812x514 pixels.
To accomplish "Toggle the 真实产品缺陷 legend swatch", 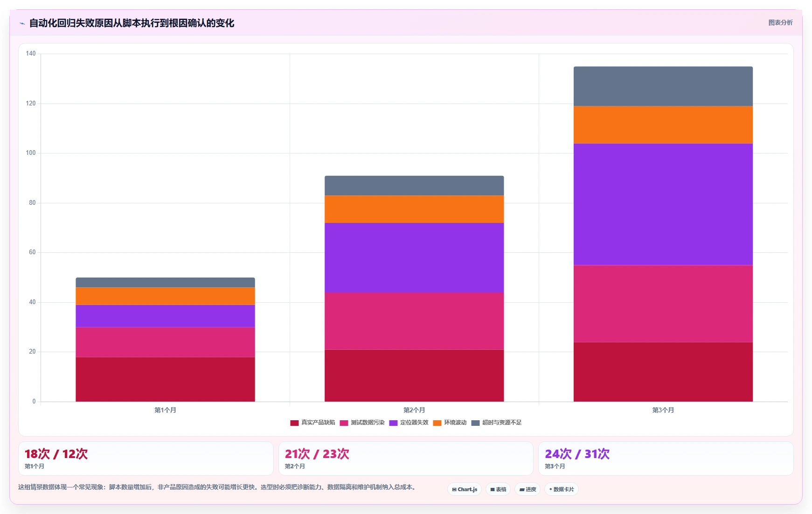I will click(294, 423).
